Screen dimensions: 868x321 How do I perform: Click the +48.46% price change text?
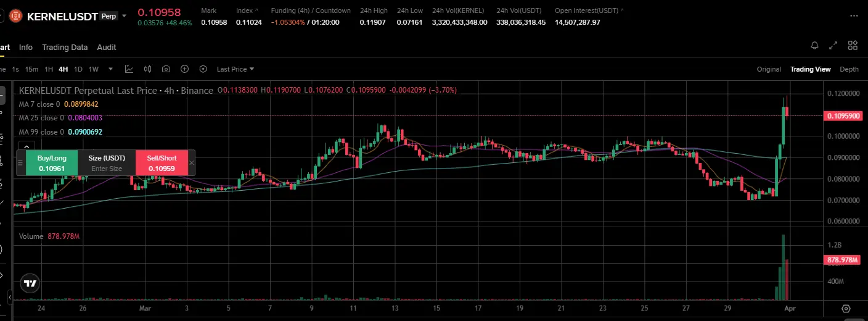(x=178, y=23)
